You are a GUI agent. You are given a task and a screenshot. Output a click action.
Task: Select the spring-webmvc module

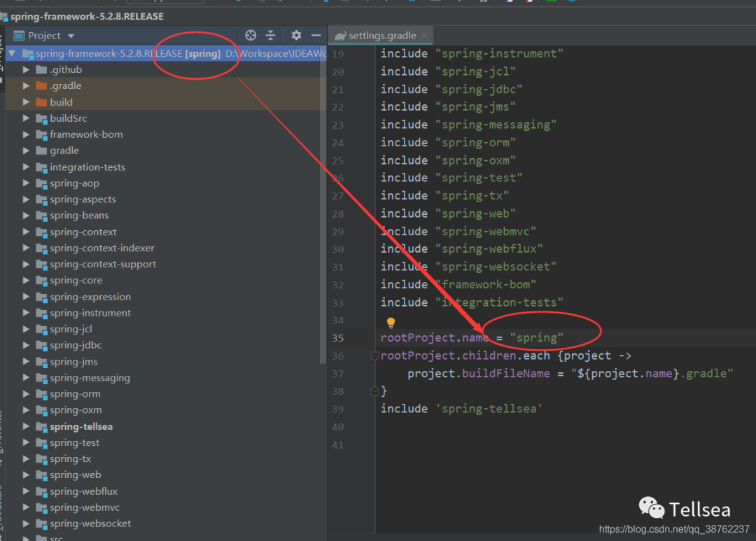tap(85, 507)
